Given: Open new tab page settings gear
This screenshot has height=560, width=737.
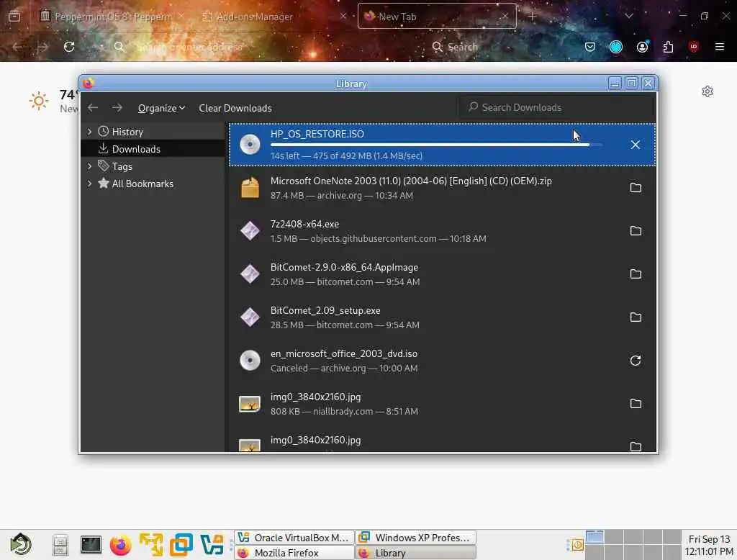Looking at the screenshot, I should [x=707, y=91].
